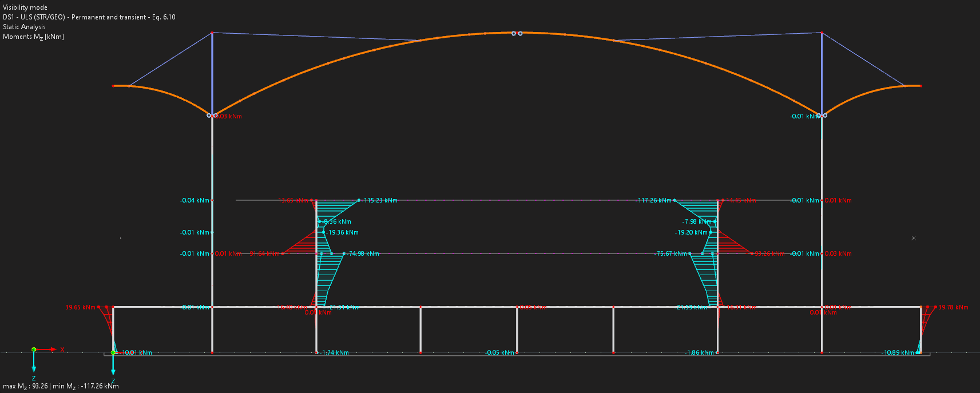The height and width of the screenshot is (393, 980).
Task: Click the max Mz / min Mz summary text
Action: tap(61, 386)
